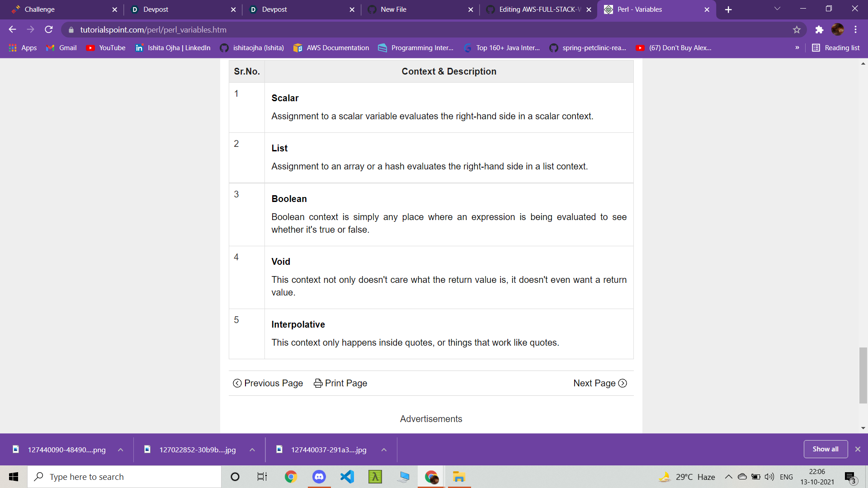868x488 pixels.
Task: Click the browser back arrow
Action: [12, 30]
